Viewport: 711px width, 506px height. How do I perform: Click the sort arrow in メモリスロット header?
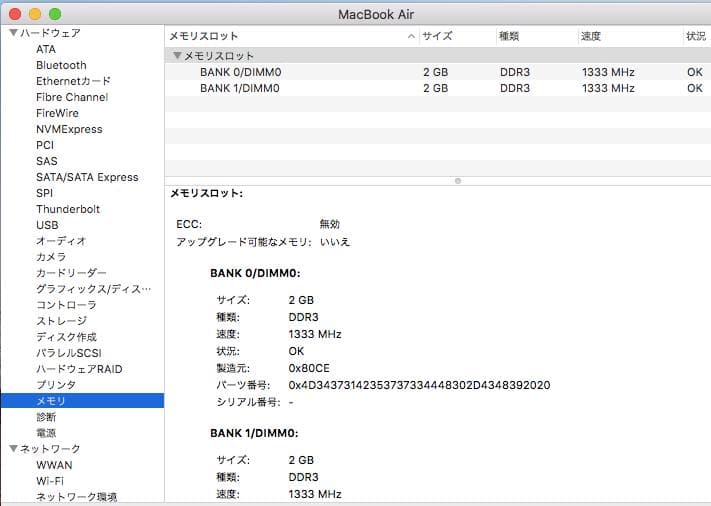pyautogui.click(x=411, y=36)
